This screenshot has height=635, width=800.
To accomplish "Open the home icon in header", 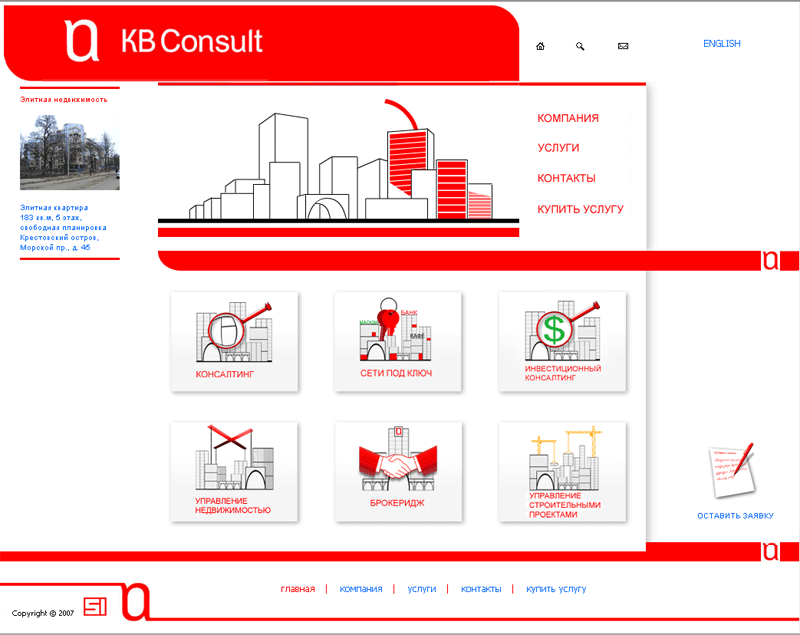I will click(x=540, y=46).
